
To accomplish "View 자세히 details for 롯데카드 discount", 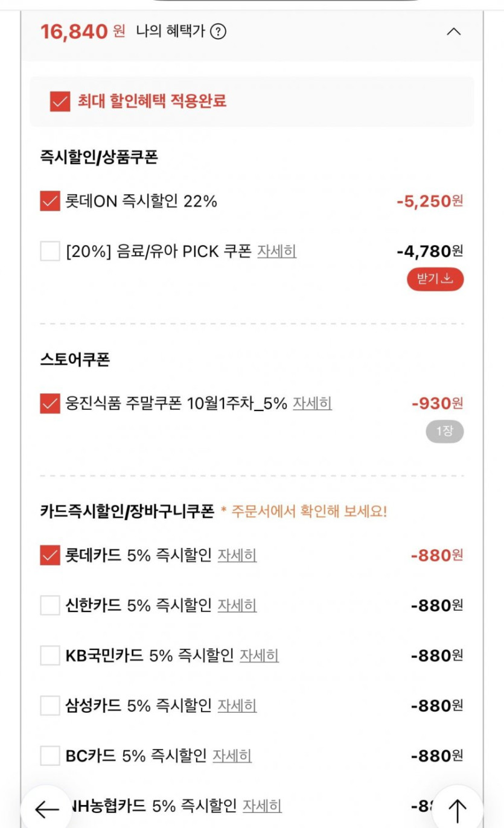I will [x=237, y=555].
